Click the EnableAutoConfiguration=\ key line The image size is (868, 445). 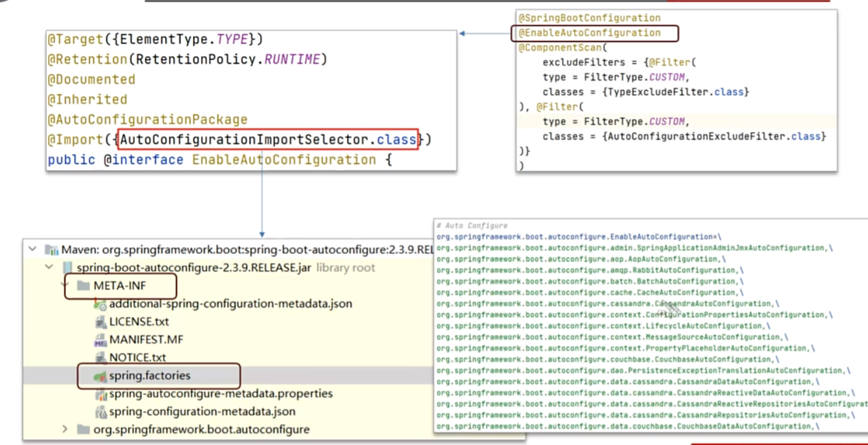pos(579,237)
